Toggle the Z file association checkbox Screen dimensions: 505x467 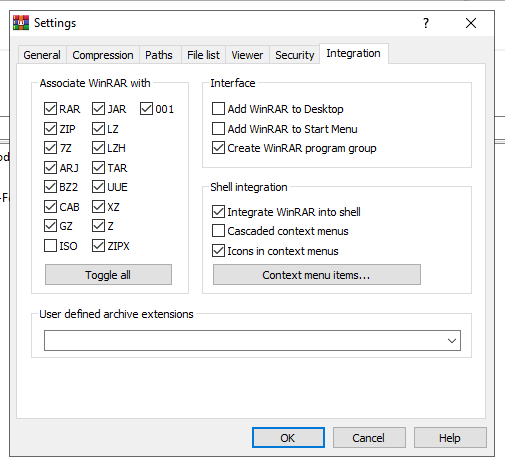[x=98, y=226]
